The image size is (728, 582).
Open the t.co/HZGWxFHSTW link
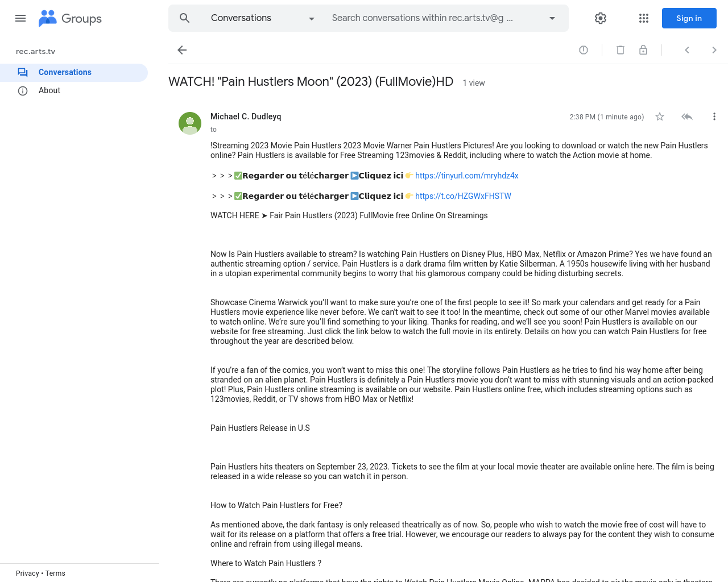[463, 196]
